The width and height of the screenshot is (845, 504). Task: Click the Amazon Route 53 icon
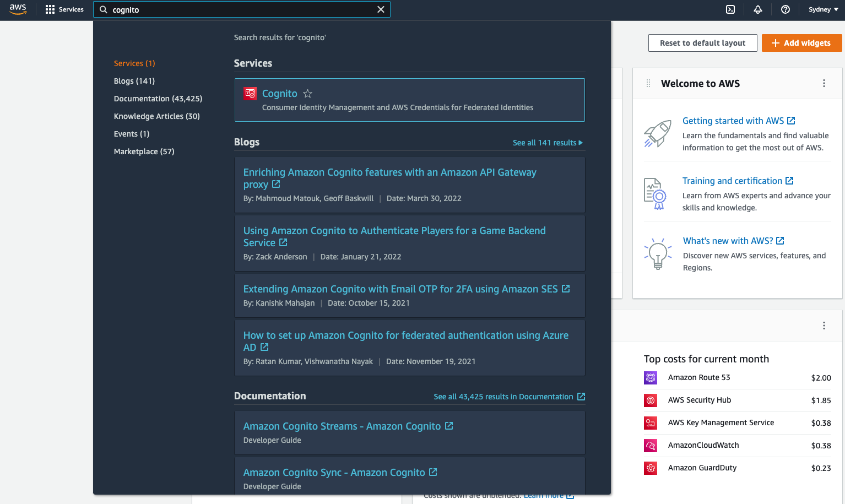(651, 378)
